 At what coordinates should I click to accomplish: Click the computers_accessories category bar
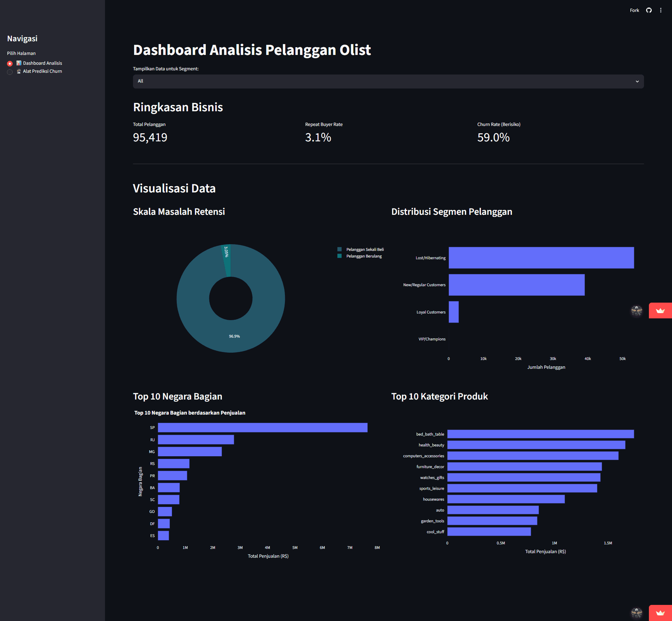[533, 456]
